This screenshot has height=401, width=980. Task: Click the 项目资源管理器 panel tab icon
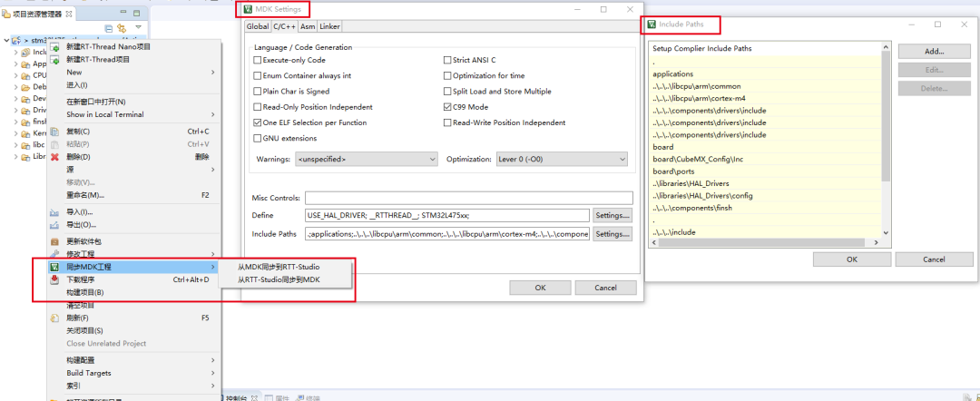click(7, 14)
